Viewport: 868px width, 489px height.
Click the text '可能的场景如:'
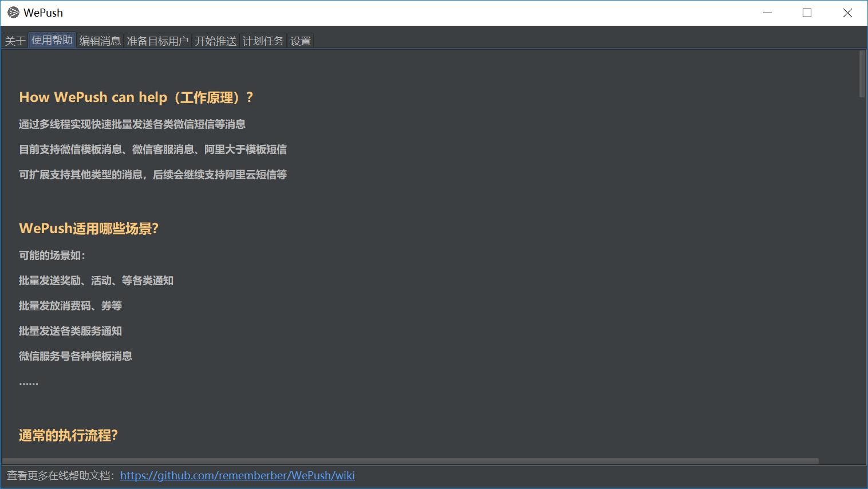(x=52, y=255)
